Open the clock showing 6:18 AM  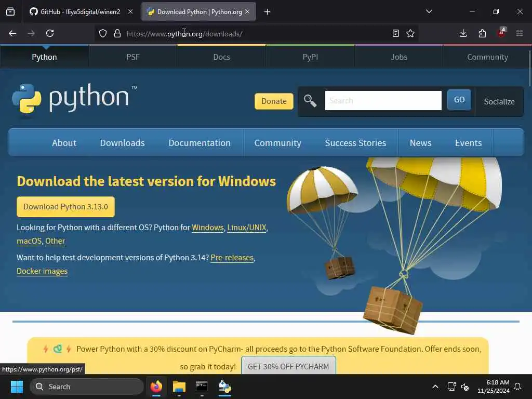pos(494,387)
